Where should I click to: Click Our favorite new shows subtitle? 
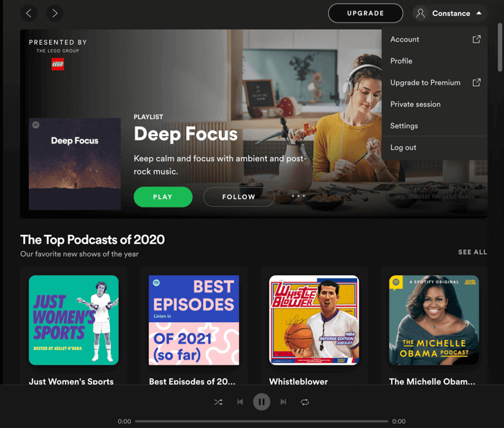pos(79,254)
